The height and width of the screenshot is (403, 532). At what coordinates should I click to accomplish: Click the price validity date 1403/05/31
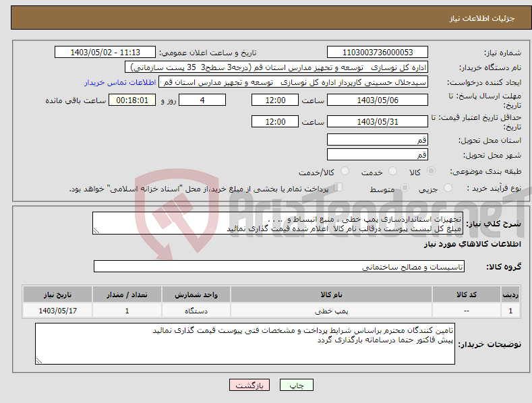tap(378, 121)
